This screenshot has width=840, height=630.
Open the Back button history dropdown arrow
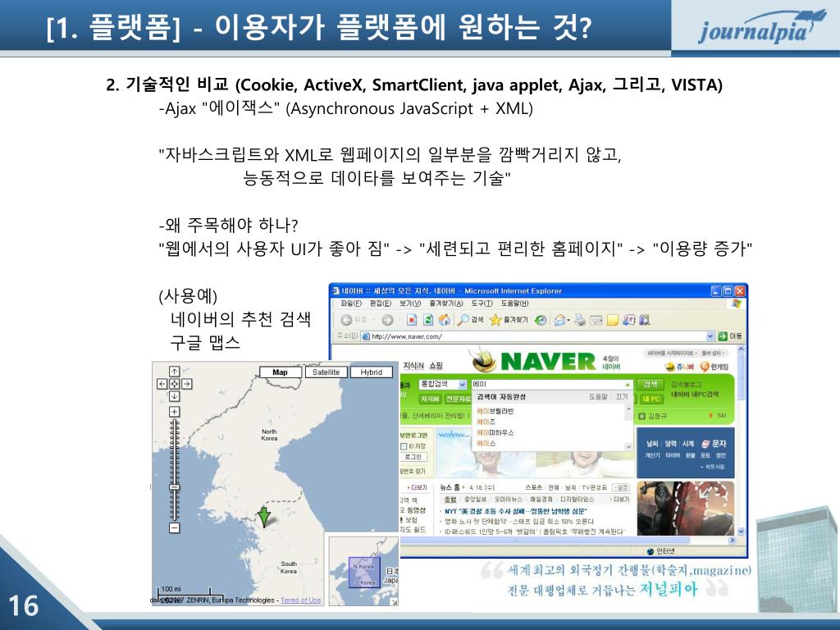(x=372, y=320)
